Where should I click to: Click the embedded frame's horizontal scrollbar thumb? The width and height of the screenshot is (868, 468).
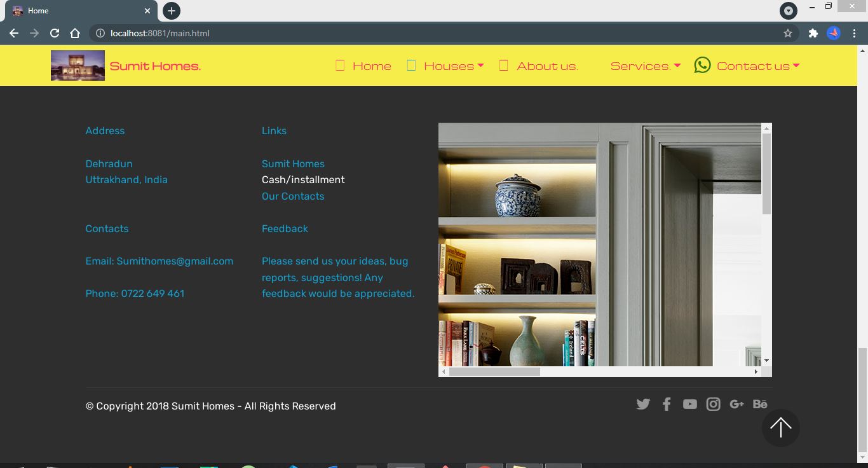point(494,371)
